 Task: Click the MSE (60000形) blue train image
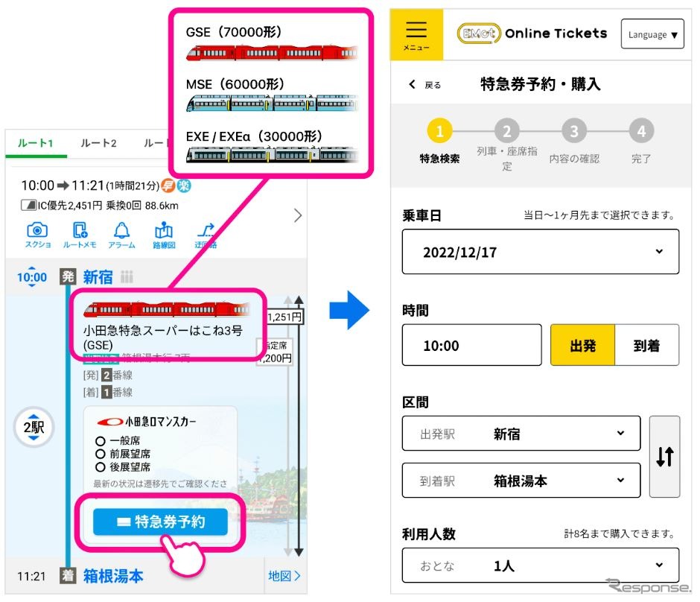(271, 103)
